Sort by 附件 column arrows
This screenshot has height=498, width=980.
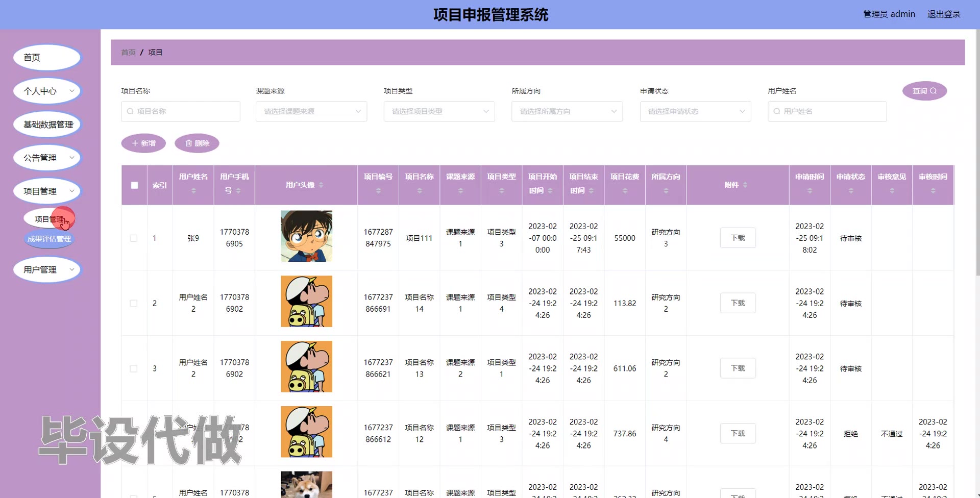pyautogui.click(x=745, y=185)
